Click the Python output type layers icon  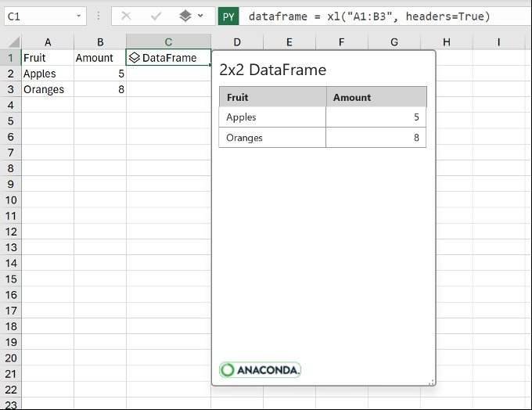click(x=185, y=16)
